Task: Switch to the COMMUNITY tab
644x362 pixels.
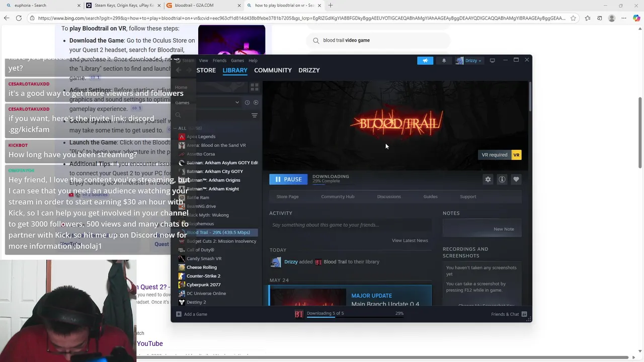Action: click(x=273, y=70)
